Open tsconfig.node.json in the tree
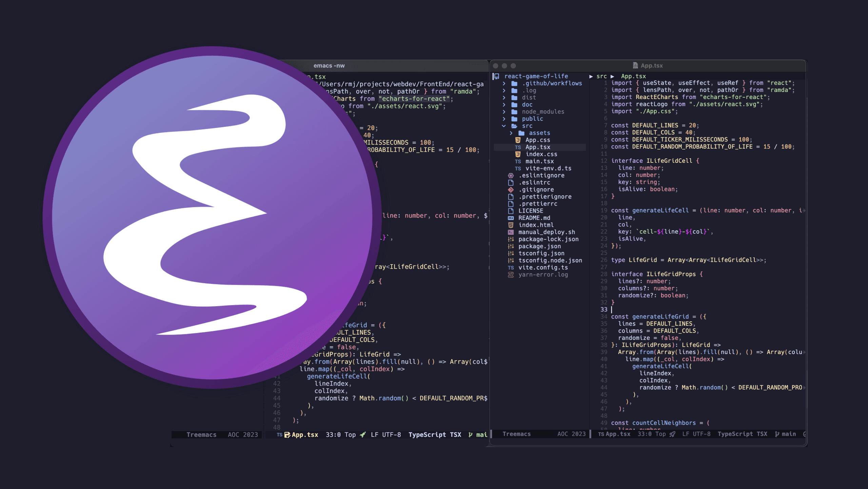Screen dimensions: 868x489 coord(550,260)
